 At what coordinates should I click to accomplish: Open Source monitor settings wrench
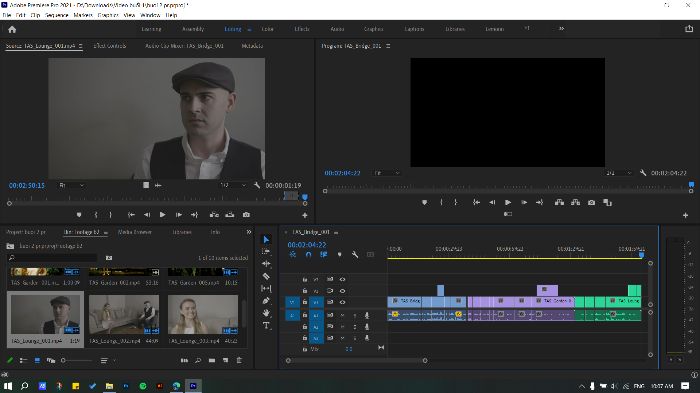pos(257,185)
